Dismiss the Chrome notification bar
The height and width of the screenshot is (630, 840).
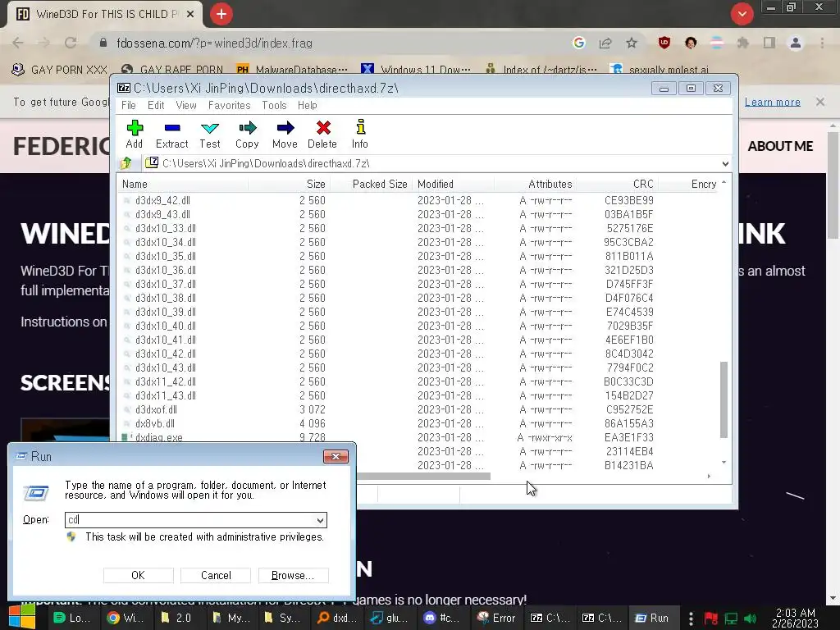[820, 102]
